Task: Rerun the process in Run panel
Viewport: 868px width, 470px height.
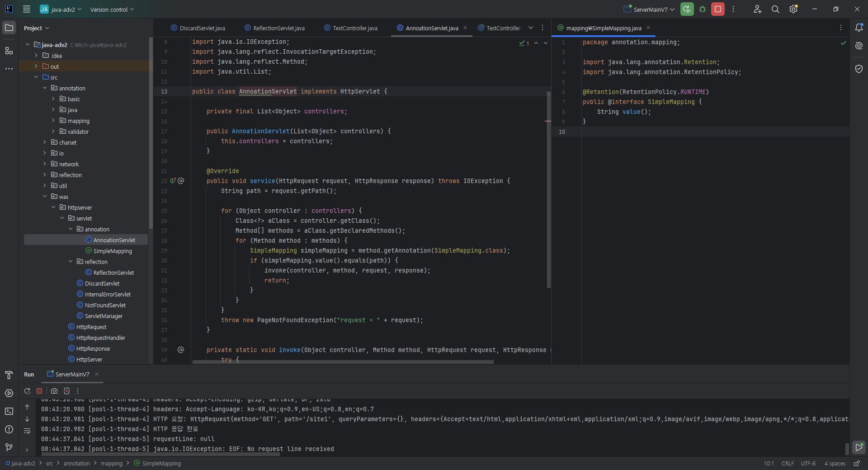Action: click(27, 391)
